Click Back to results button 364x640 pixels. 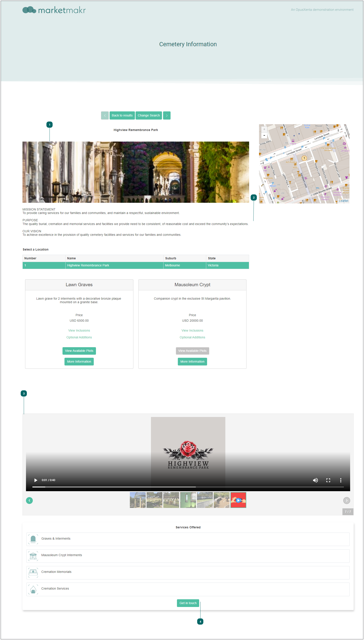(122, 116)
